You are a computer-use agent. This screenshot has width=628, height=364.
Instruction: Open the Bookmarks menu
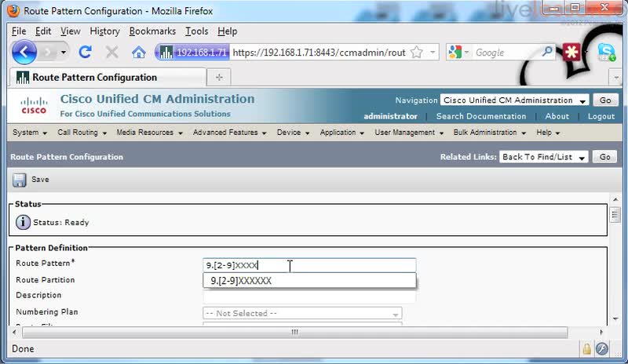pyautogui.click(x=152, y=31)
